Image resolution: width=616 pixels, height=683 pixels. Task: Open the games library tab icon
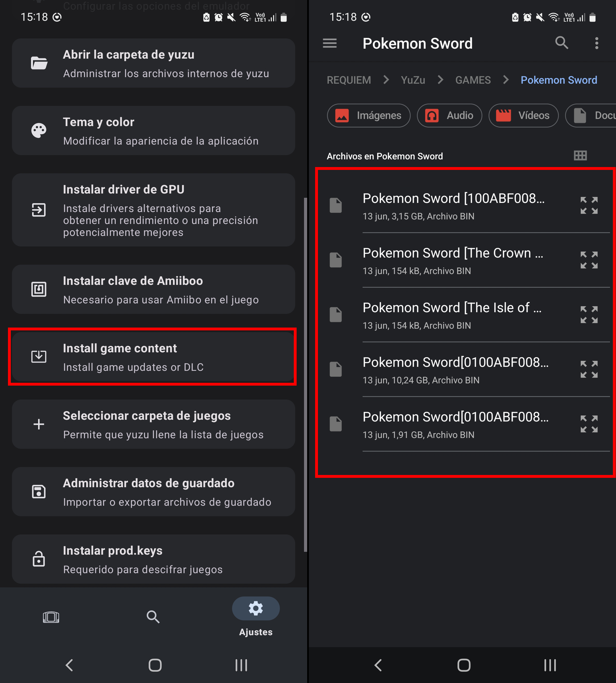pos(51,617)
